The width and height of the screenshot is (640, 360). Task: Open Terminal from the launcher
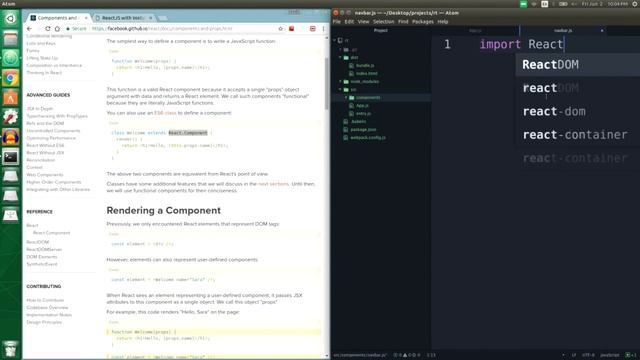point(10,157)
